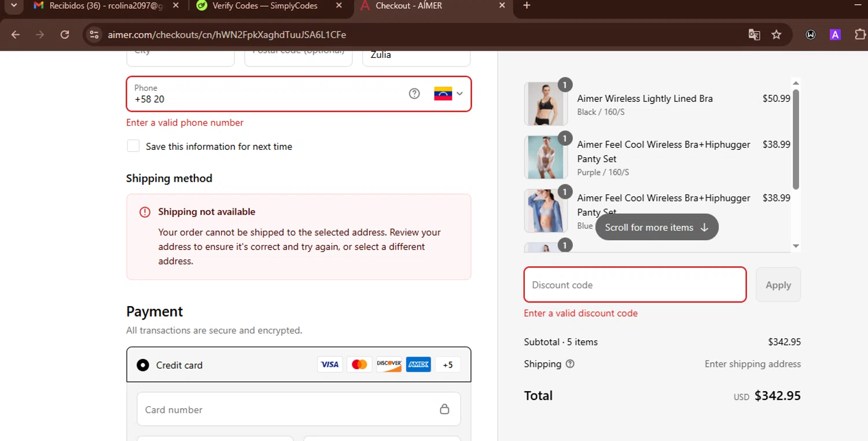Select the Credit card payment option
This screenshot has height=441, width=868.
[142, 365]
